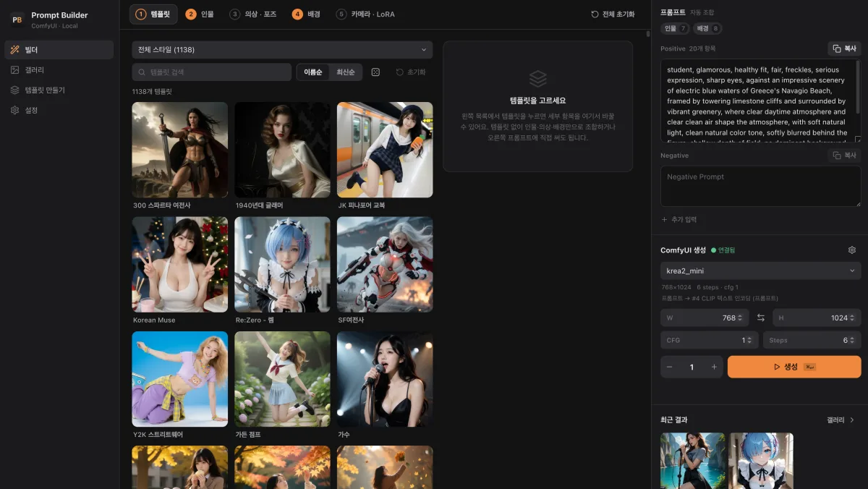Open 갤러리 link beside 최근 결과
This screenshot has width=868, height=489.
point(841,420)
